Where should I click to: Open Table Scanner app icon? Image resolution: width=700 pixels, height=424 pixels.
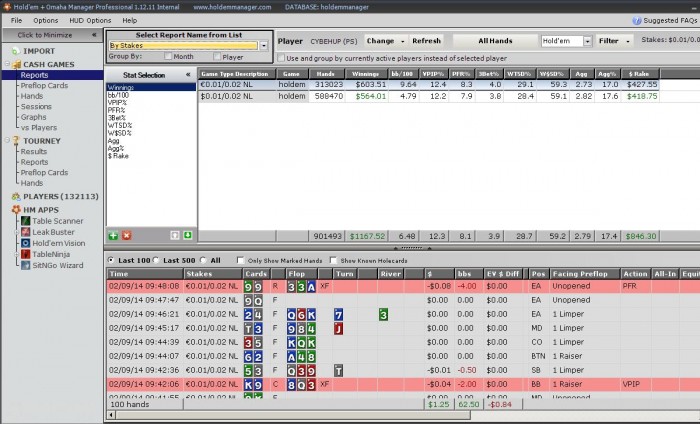coord(25,221)
